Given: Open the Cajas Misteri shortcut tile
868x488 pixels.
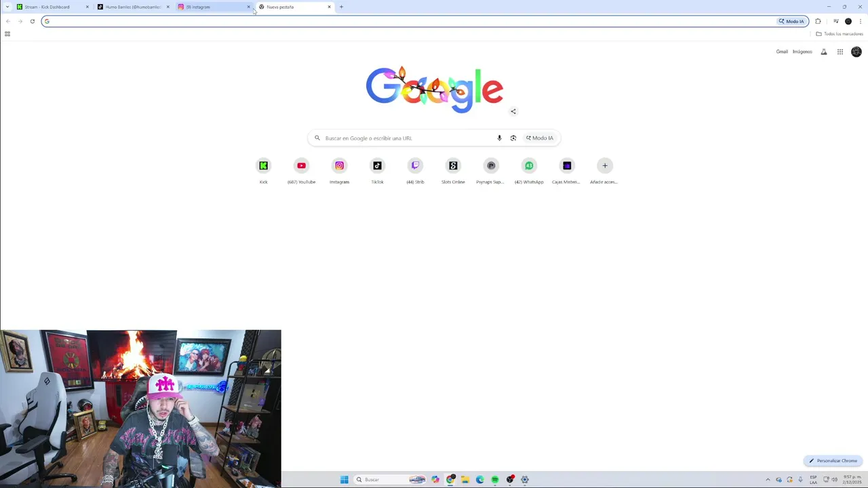Looking at the screenshot, I should click(567, 171).
